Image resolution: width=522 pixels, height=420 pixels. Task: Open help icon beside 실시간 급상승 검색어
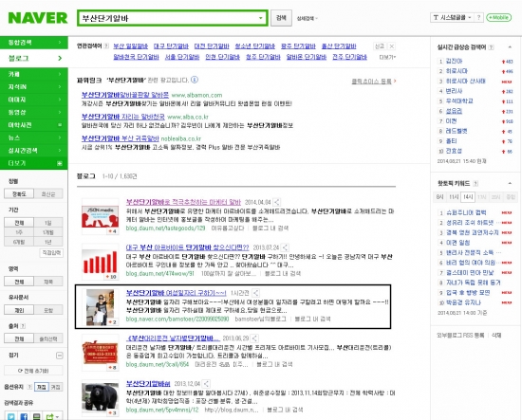pyautogui.click(x=491, y=47)
